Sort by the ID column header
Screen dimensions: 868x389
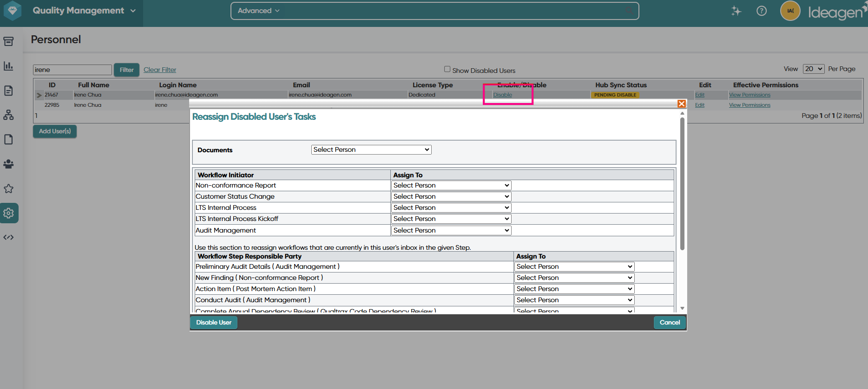[x=52, y=85]
